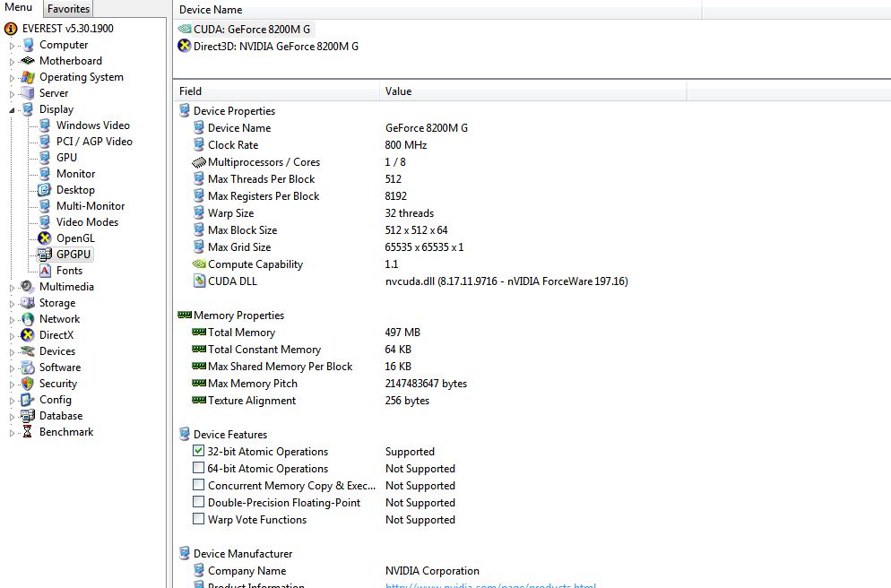891x588 pixels.
Task: Click the Database icon
Action: point(28,416)
